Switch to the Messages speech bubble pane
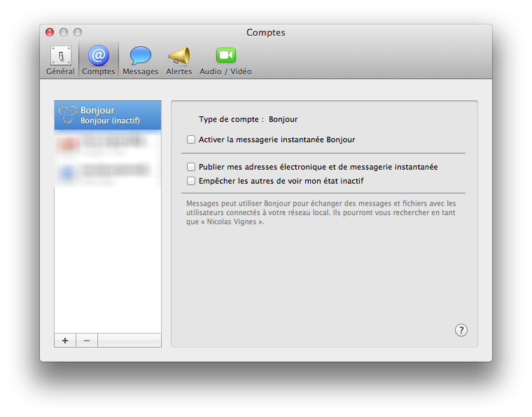Viewport: 532px width, 417px height. click(x=140, y=60)
